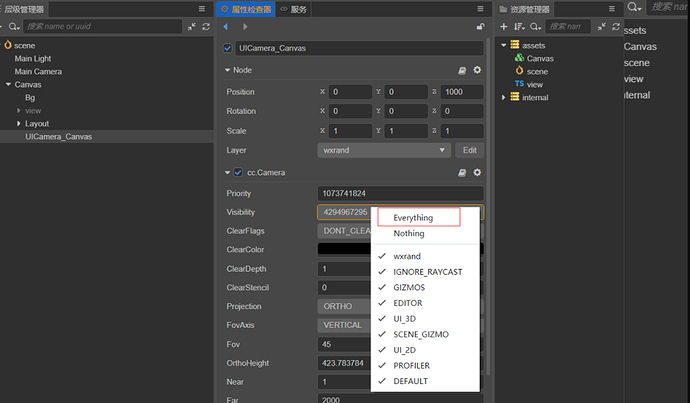The height and width of the screenshot is (403, 690).
Task: Switch to the 服务 tab
Action: coord(294,9)
